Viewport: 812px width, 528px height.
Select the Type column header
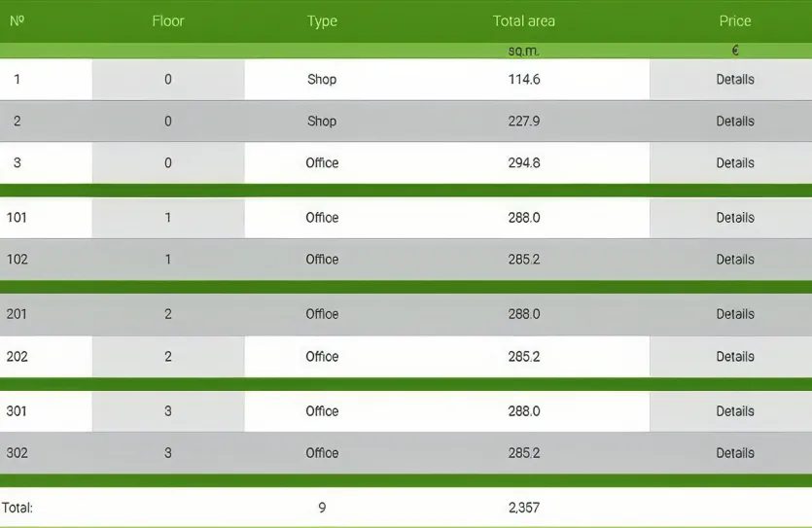[x=322, y=21]
